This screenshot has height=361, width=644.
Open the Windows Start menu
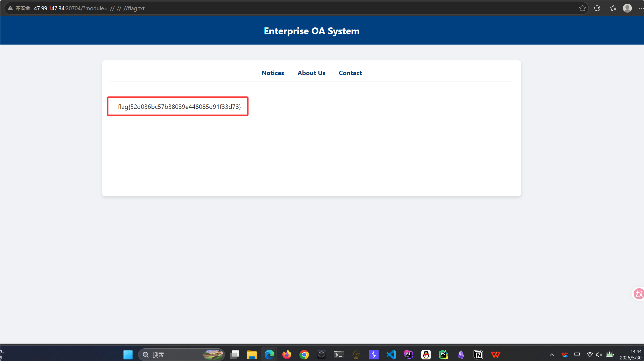(x=128, y=355)
